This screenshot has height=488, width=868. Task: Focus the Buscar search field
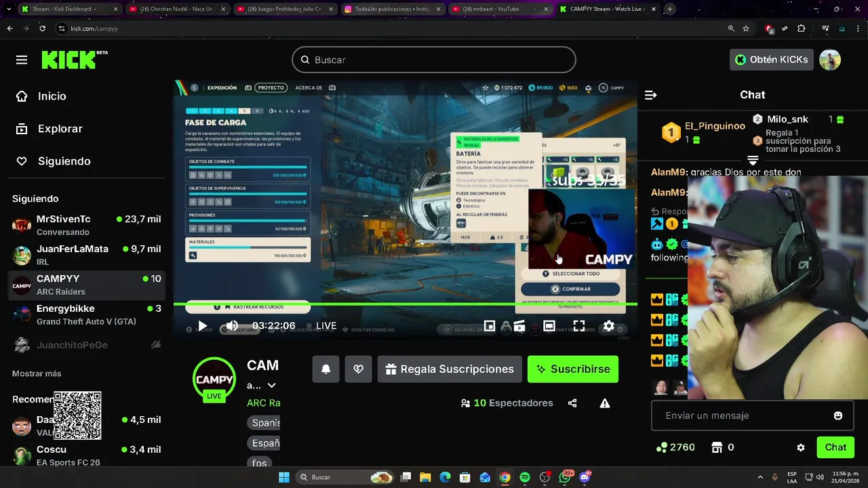[434, 60]
